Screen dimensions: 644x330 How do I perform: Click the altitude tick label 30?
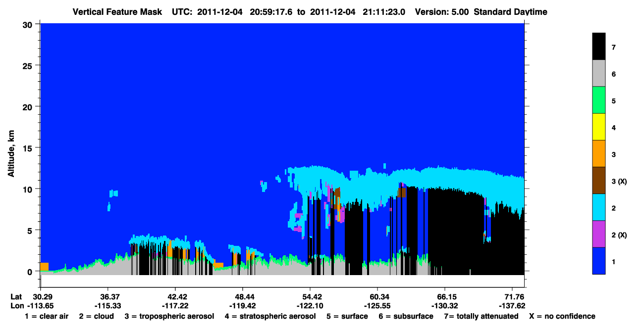pyautogui.click(x=29, y=24)
